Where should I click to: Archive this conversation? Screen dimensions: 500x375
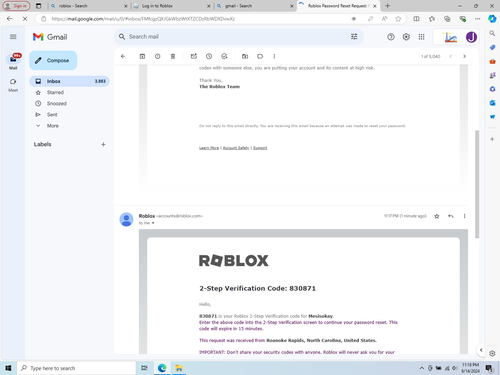coord(142,56)
